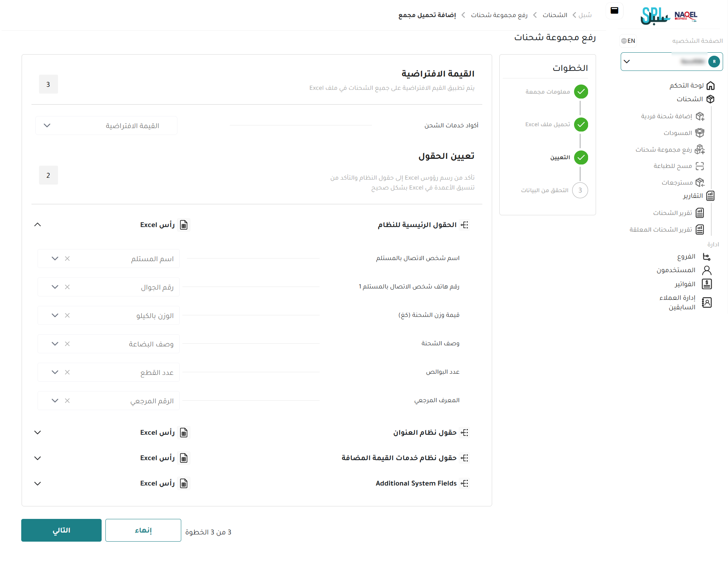The image size is (728, 564).
Task: Expand Additional System Fields section
Action: [x=38, y=484]
